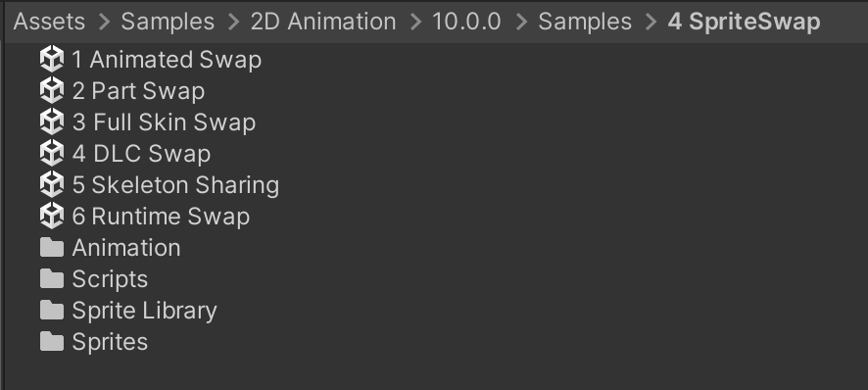Viewport: 868px width, 390px height.
Task: Select the 5 Skeleton Sharing scene icon
Action: pos(52,185)
